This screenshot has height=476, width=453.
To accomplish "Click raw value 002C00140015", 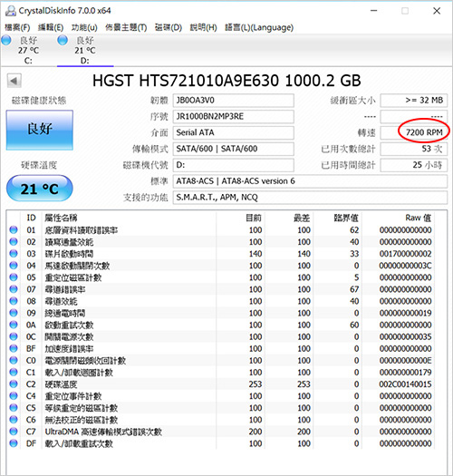I will click(x=405, y=384).
